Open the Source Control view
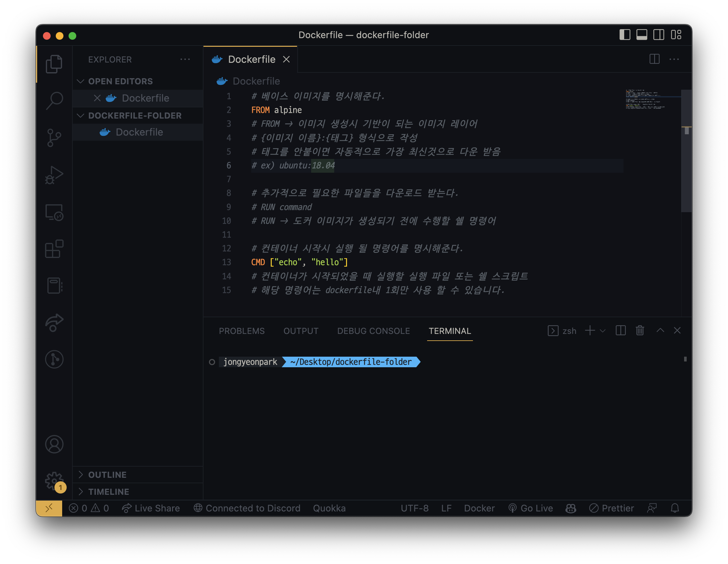 click(x=54, y=138)
